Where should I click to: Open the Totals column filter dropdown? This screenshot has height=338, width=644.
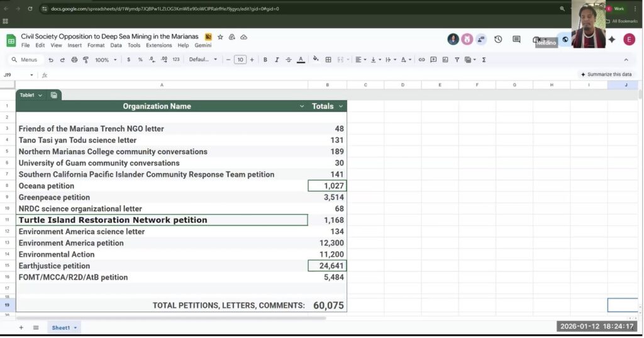click(341, 106)
